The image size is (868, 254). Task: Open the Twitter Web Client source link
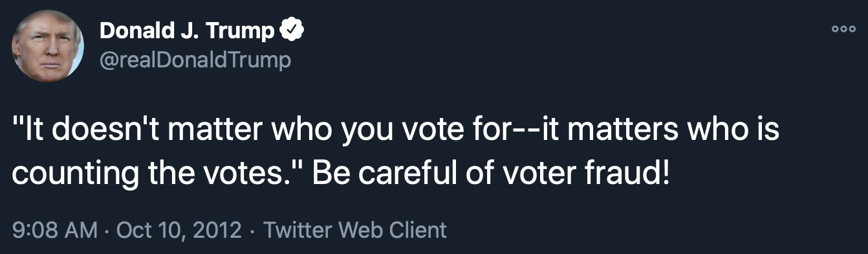[355, 229]
